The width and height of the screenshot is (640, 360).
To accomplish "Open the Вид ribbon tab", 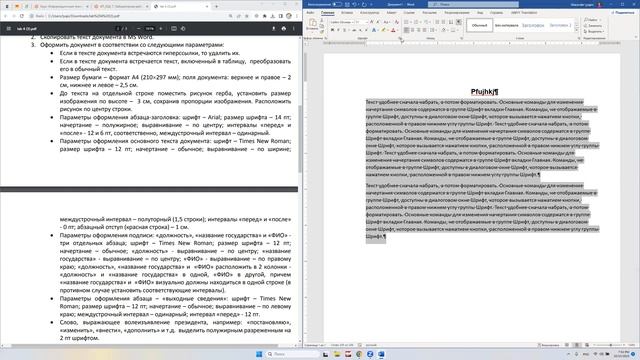I will point(480,13).
